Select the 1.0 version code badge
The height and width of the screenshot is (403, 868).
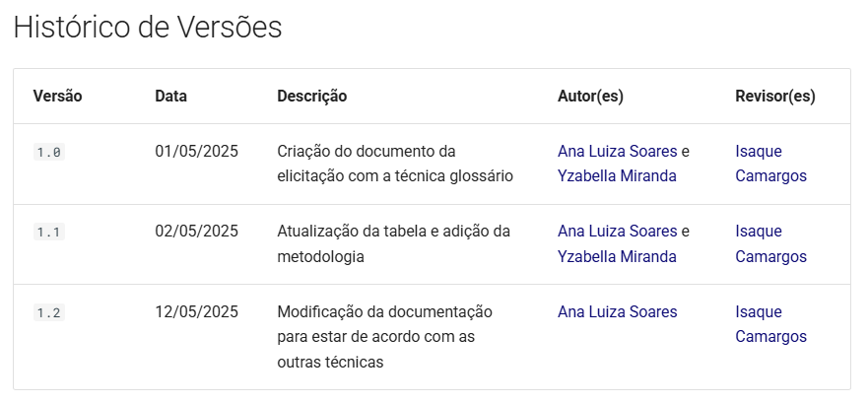pyautogui.click(x=49, y=152)
